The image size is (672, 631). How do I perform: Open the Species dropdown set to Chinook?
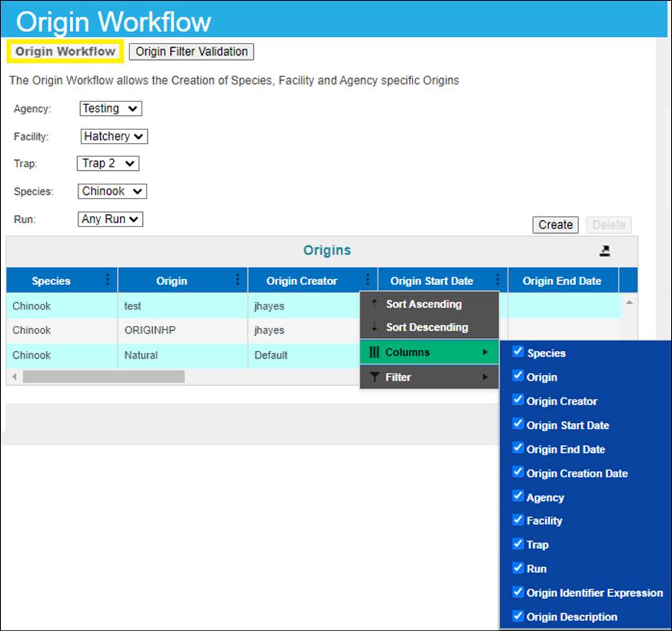click(x=112, y=192)
